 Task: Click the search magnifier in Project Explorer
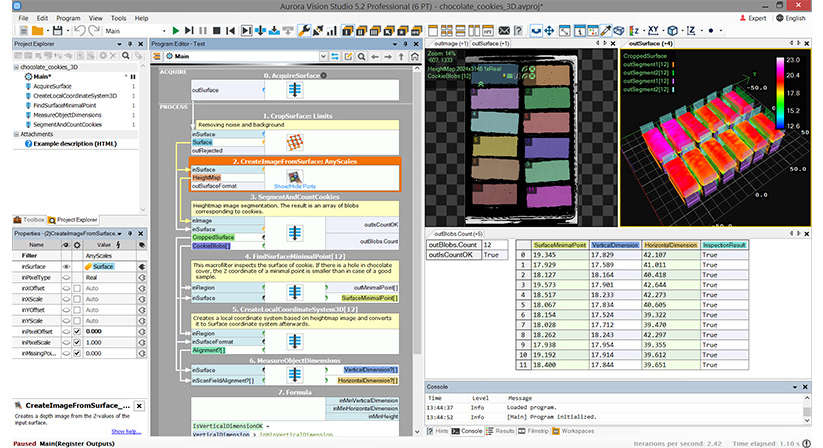coord(126,56)
